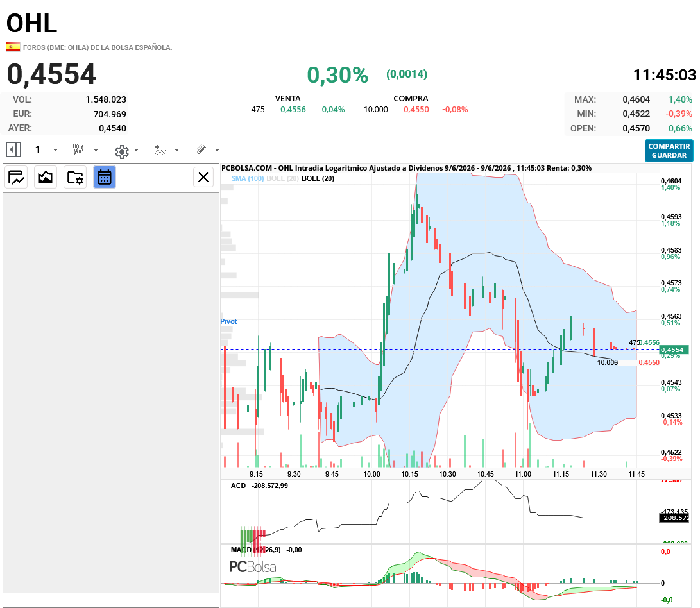Image resolution: width=700 pixels, height=608 pixels.
Task: Select the highlighted calendar panel icon
Action: (x=105, y=177)
